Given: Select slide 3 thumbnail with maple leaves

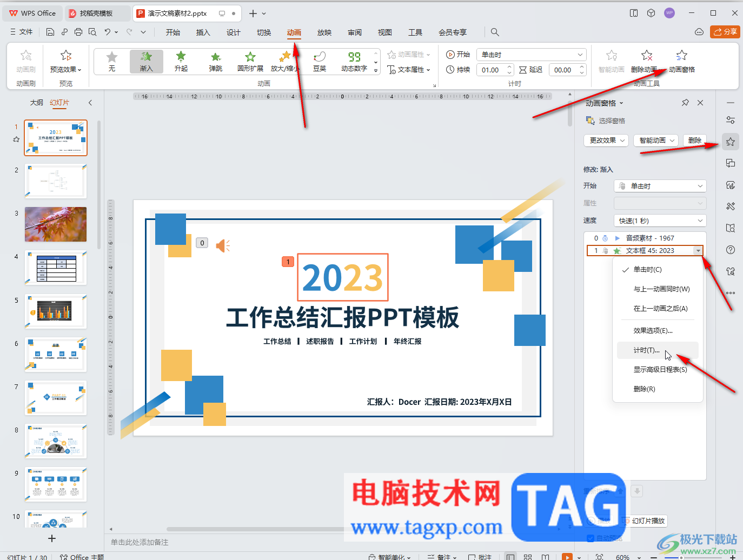Looking at the screenshot, I should pyautogui.click(x=56, y=224).
